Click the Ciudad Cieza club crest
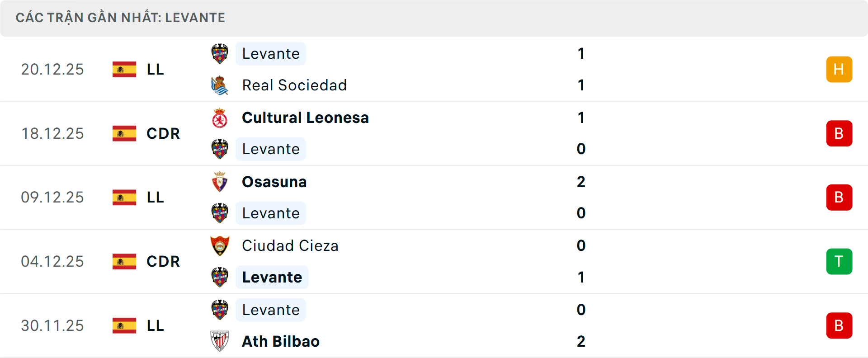The height and width of the screenshot is (358, 868). pyautogui.click(x=220, y=246)
